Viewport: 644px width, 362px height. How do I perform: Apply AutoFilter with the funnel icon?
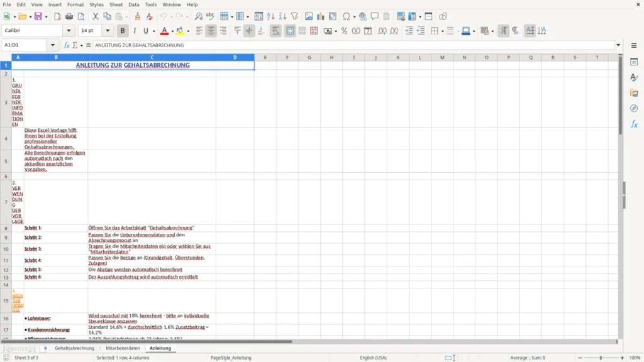(x=294, y=16)
